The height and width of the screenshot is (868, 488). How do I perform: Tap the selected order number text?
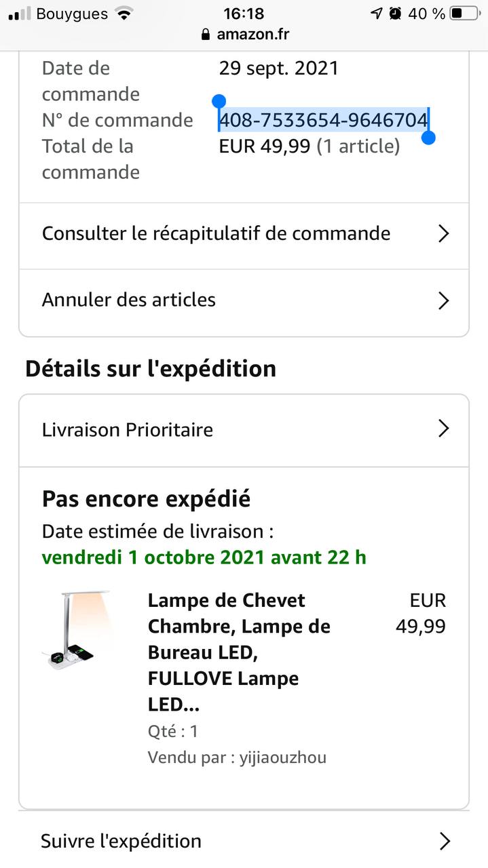(x=323, y=121)
